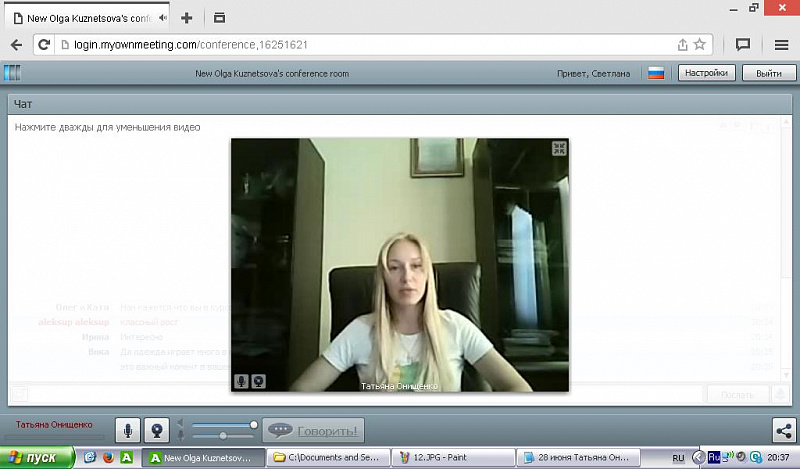The height and width of the screenshot is (469, 800).
Task: Toggle the webcam button in bottom toolbar
Action: point(157,430)
